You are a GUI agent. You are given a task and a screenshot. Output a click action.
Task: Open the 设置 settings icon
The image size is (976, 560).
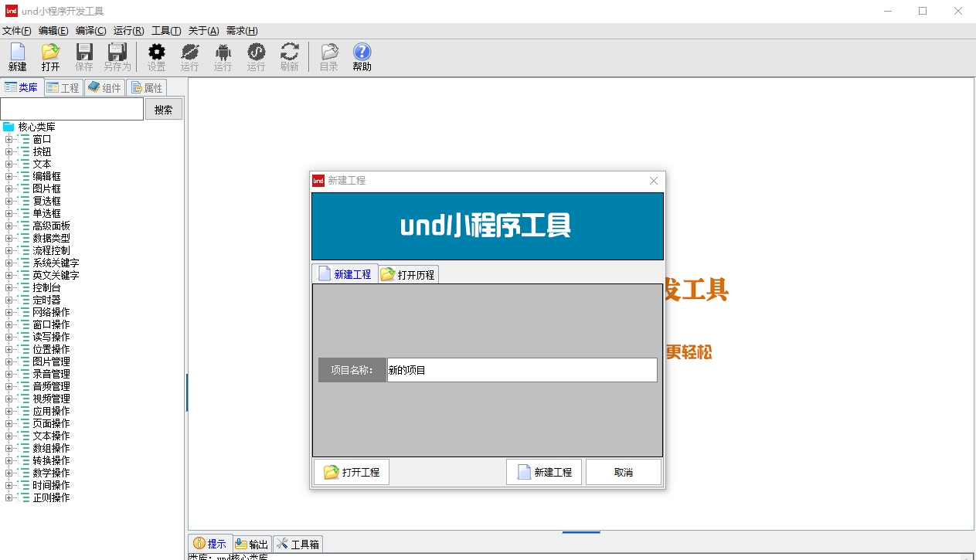(155, 56)
